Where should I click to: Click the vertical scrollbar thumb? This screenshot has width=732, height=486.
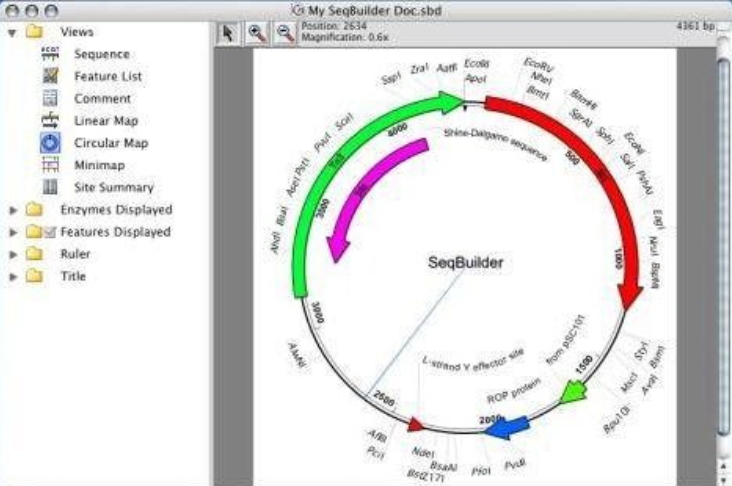pyautogui.click(x=724, y=247)
